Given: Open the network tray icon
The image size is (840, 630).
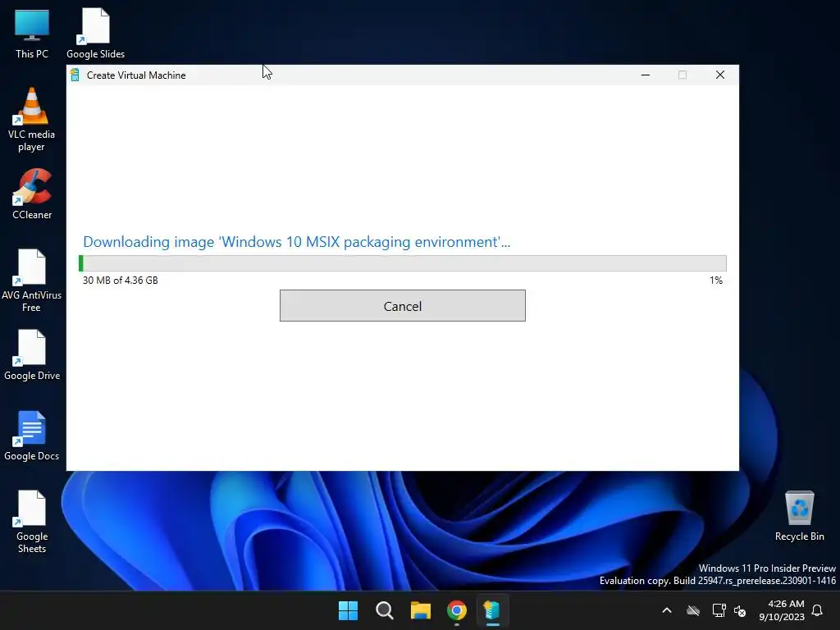Looking at the screenshot, I should point(719,610).
